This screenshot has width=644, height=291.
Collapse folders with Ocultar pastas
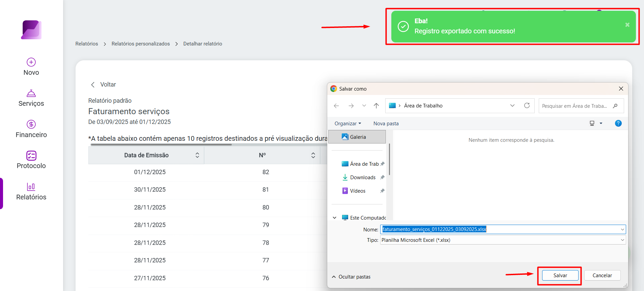pyautogui.click(x=351, y=277)
